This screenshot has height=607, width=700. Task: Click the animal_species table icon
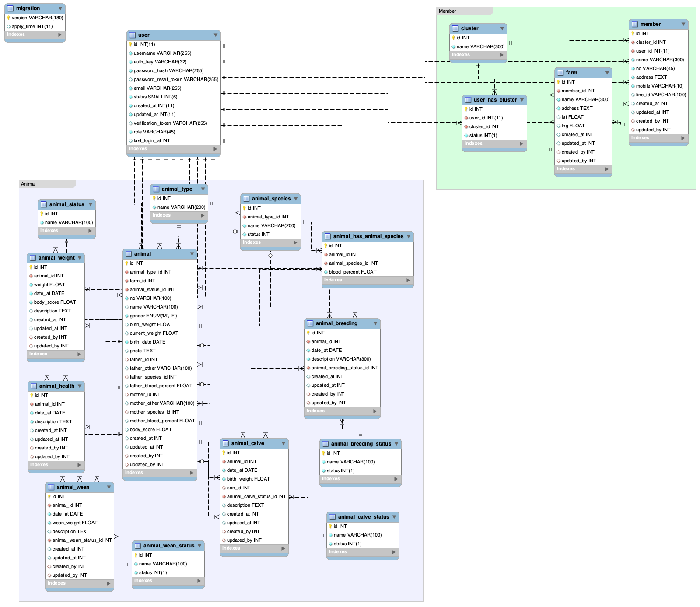coord(246,199)
